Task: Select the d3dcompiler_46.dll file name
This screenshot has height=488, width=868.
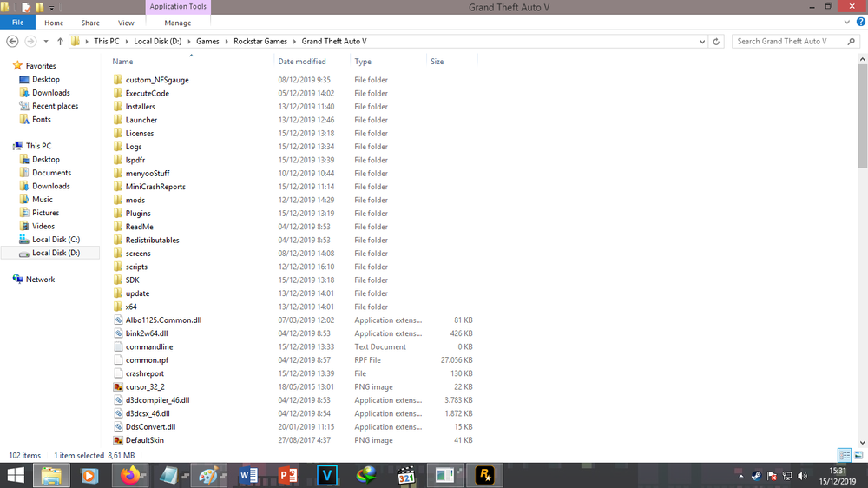Action: click(157, 400)
